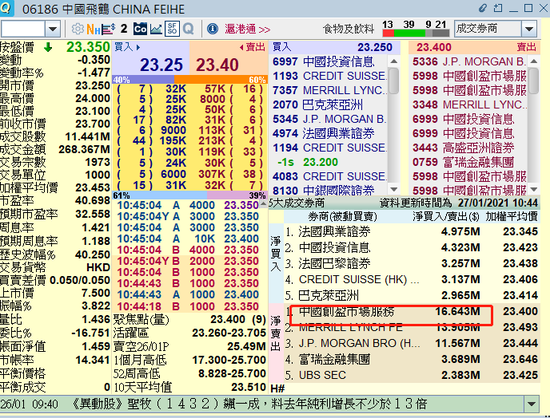Click the blue information 'i' icon
Image resolution: width=550 pixels, height=418 pixels.
pyautogui.click(x=213, y=29)
